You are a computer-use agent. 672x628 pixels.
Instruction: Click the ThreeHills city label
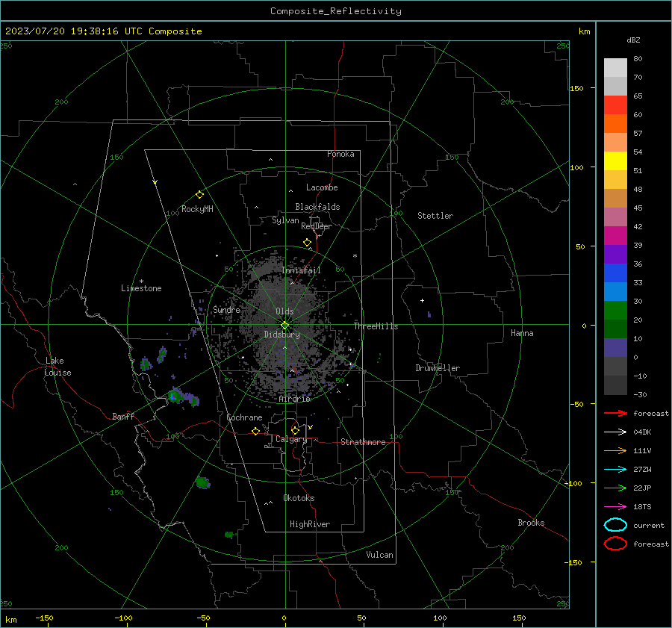[x=376, y=326]
